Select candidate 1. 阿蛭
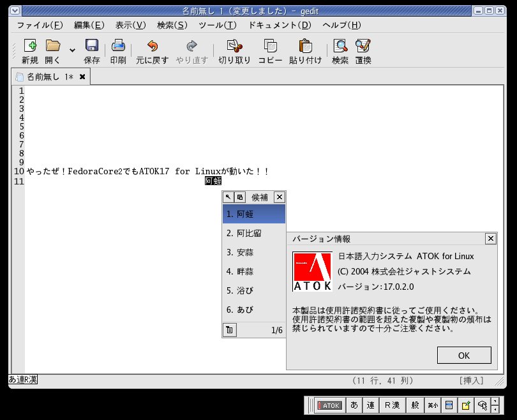 254,214
